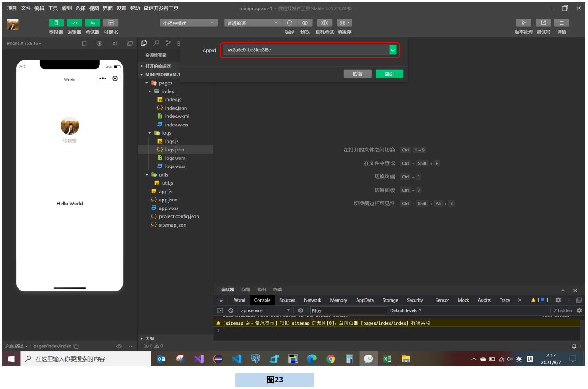Open the 设置 menu
Screen dimensions: 588x389
[x=121, y=8]
